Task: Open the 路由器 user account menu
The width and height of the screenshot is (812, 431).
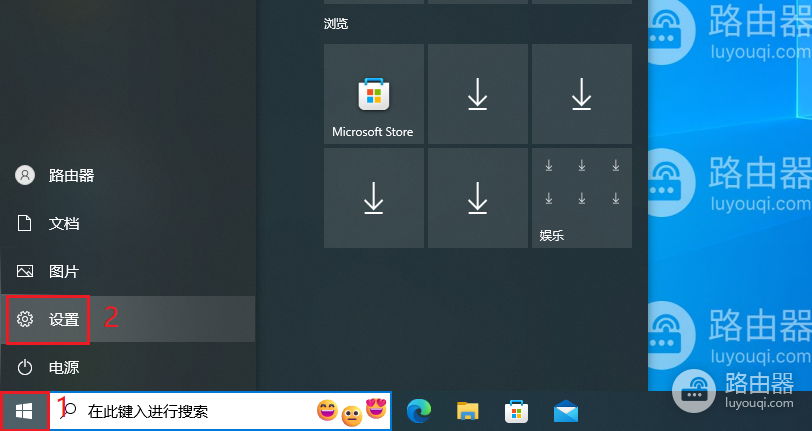Action: pos(128,176)
